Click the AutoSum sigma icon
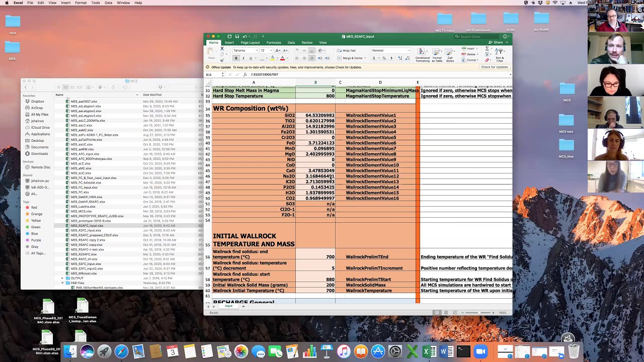This screenshot has height=362, width=644. pos(487,49)
